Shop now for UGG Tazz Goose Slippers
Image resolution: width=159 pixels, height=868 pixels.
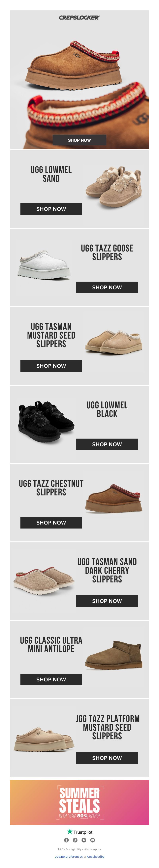point(107,287)
